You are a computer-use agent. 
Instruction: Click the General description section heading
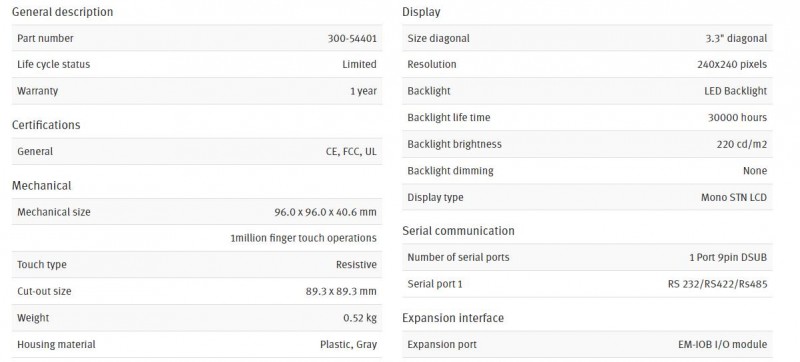pyautogui.click(x=62, y=12)
